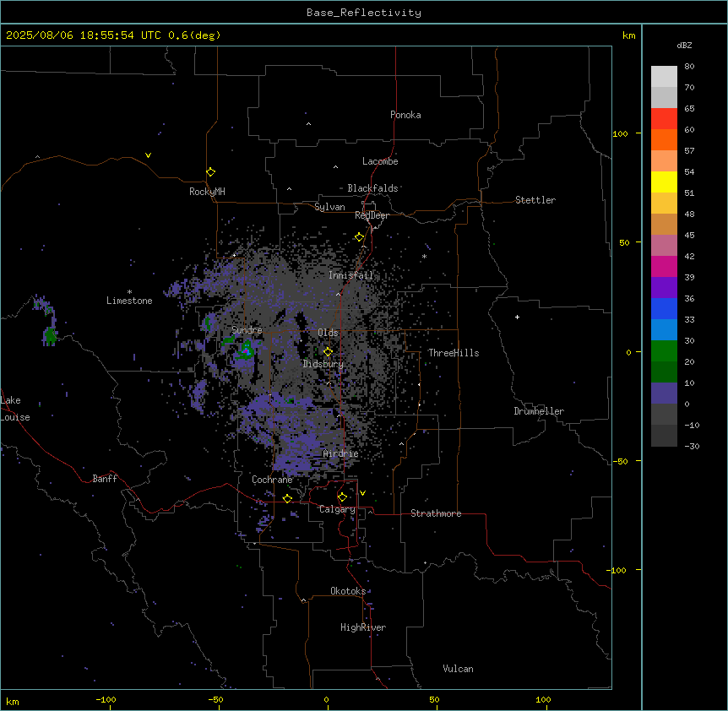The image size is (728, 711).
Task: Click the Innisfail city label
Action: pos(350,275)
